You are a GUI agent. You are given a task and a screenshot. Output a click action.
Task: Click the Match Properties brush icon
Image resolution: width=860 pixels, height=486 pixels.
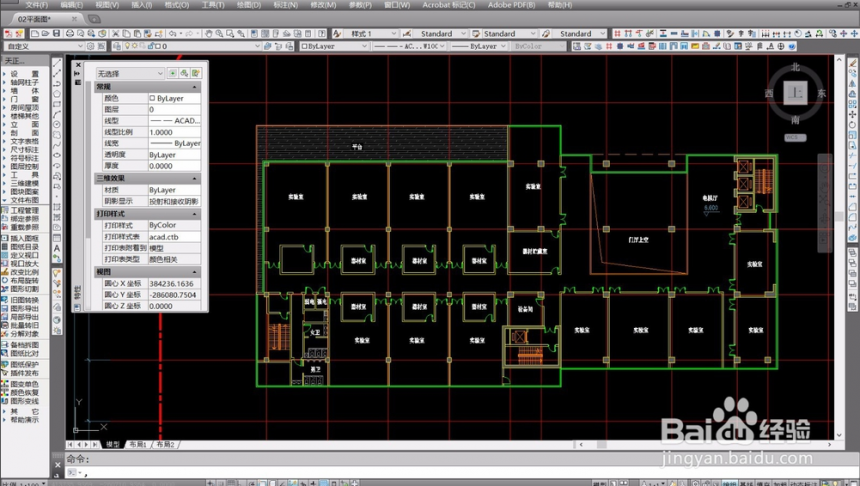tap(147, 33)
